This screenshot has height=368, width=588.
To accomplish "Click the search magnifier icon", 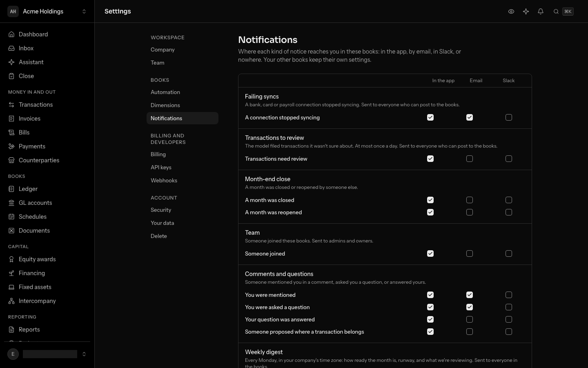I will coord(556,11).
